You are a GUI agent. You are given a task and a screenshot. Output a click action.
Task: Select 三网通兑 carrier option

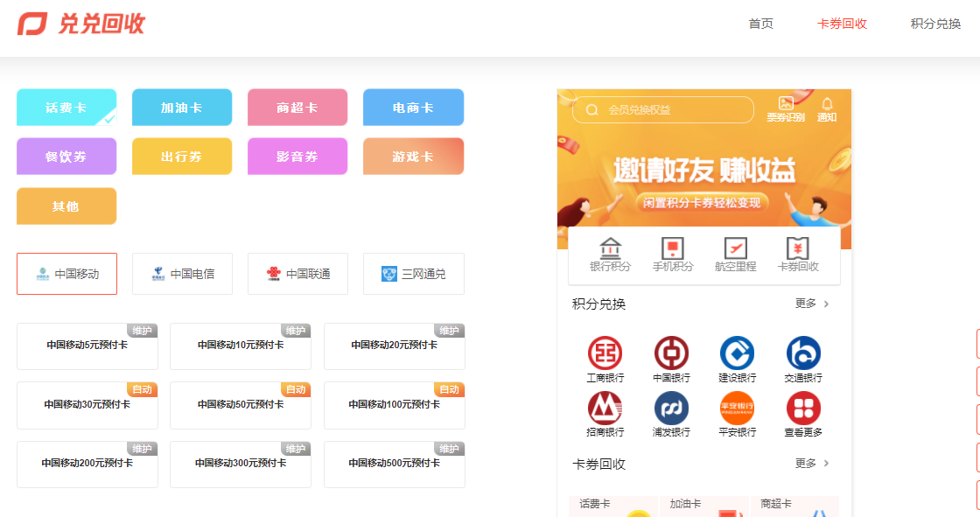coord(414,274)
